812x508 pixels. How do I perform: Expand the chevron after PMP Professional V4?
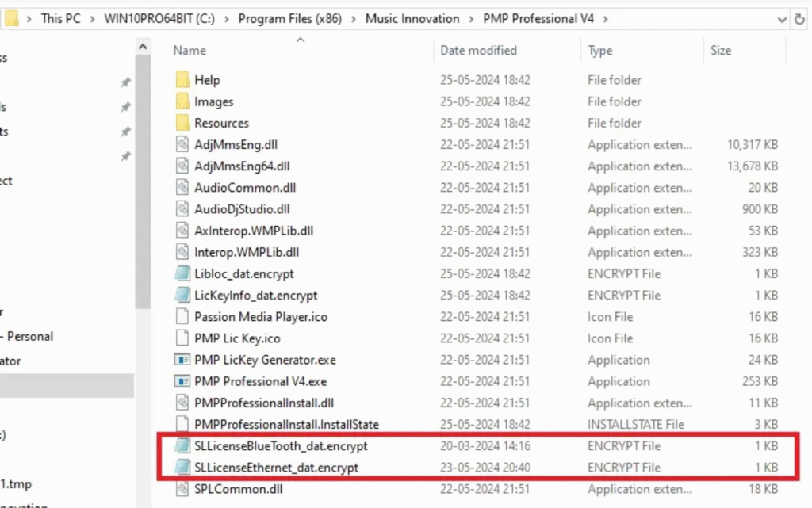coord(605,19)
